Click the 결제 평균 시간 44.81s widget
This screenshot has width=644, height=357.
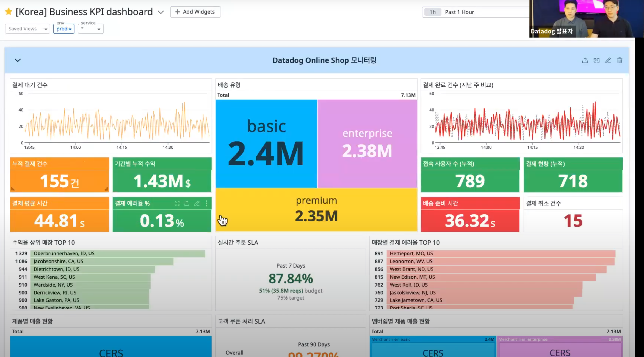point(59,214)
